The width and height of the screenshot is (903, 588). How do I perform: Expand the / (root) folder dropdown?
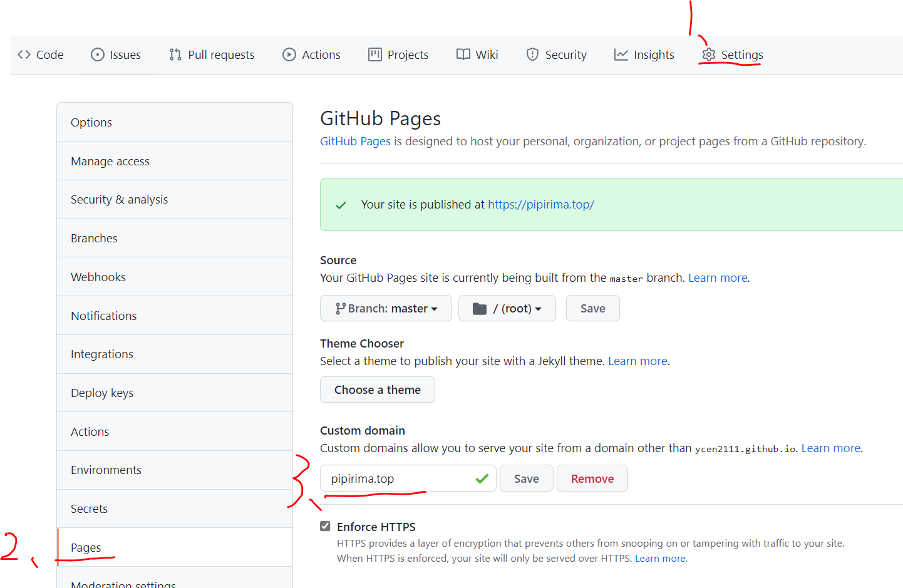pos(507,308)
